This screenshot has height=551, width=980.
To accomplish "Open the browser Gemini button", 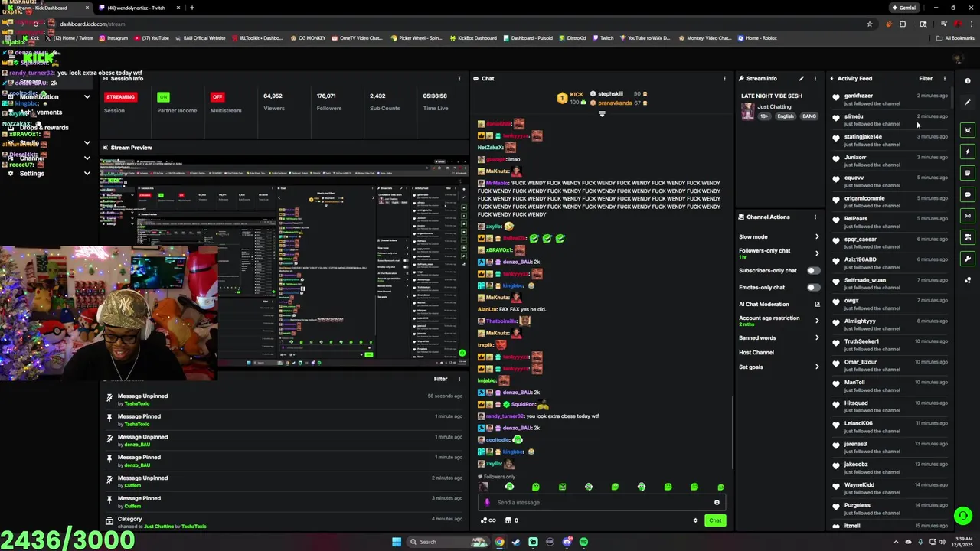I will pyautogui.click(x=903, y=8).
